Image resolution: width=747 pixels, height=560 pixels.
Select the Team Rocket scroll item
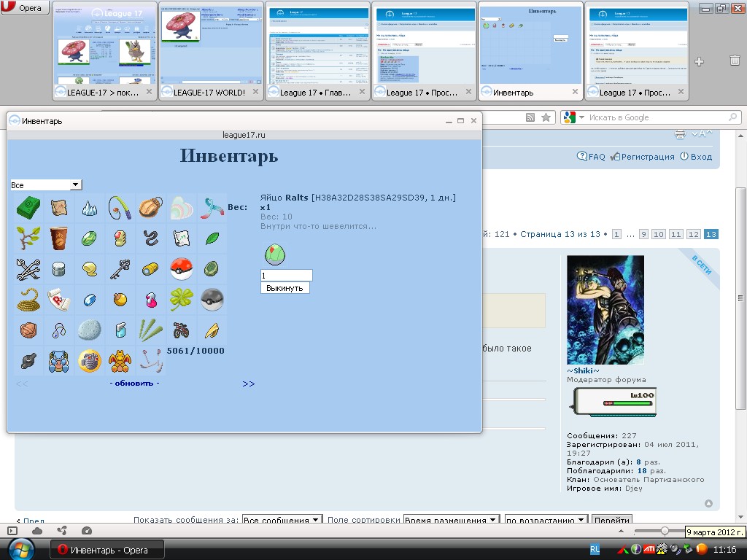pyautogui.click(x=59, y=300)
